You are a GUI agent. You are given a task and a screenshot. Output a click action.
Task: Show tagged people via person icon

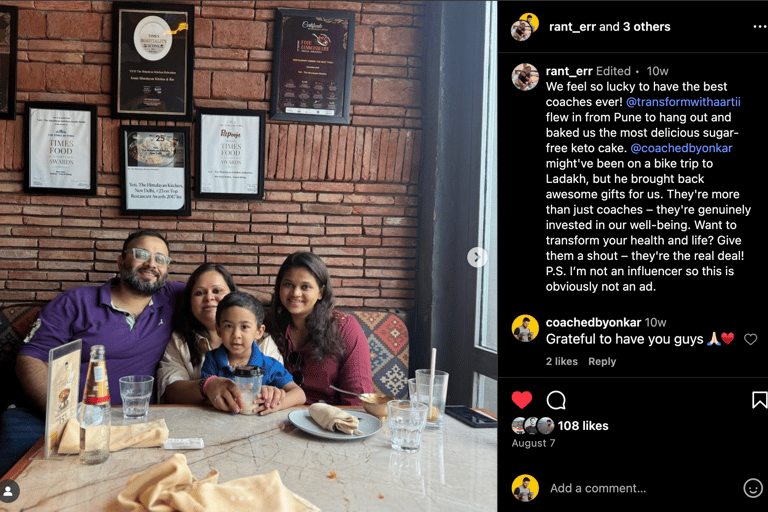click(x=9, y=491)
